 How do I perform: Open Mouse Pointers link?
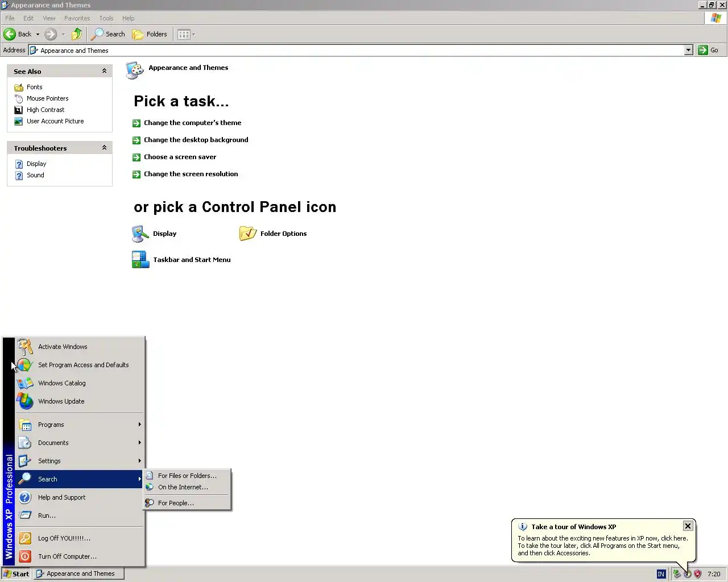coord(48,98)
